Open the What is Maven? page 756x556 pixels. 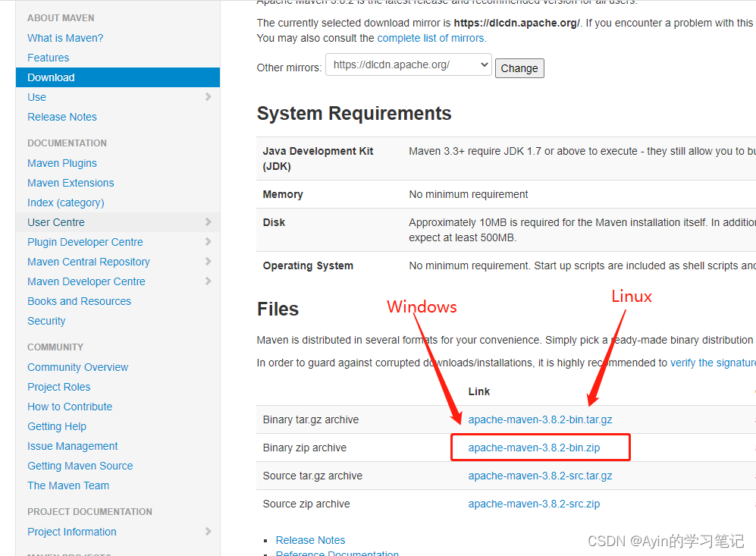65,38
